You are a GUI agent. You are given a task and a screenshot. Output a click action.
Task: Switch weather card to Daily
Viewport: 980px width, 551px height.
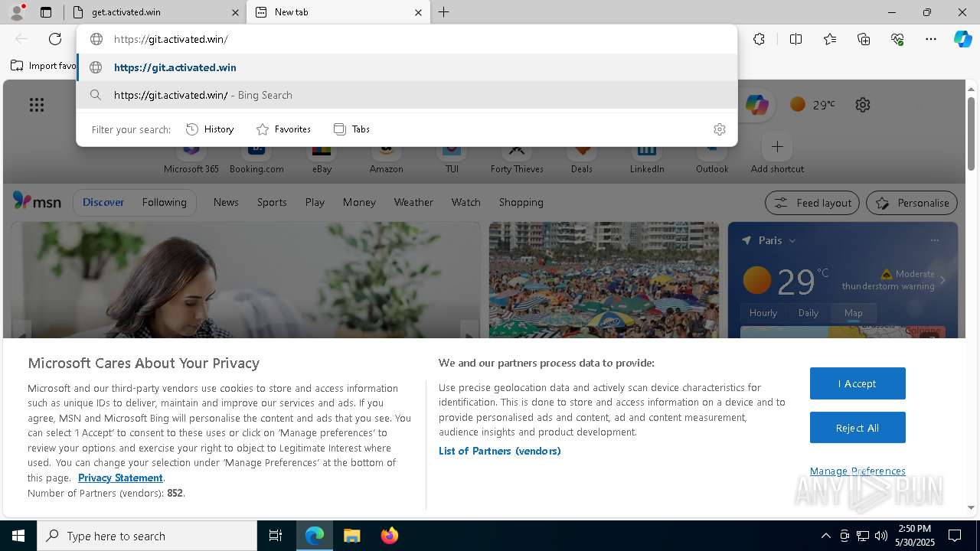808,312
